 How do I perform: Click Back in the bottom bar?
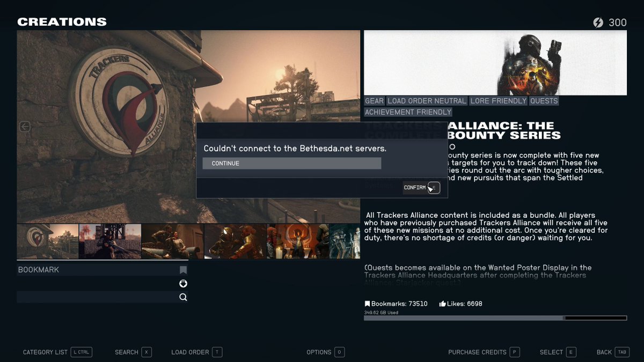click(x=613, y=352)
